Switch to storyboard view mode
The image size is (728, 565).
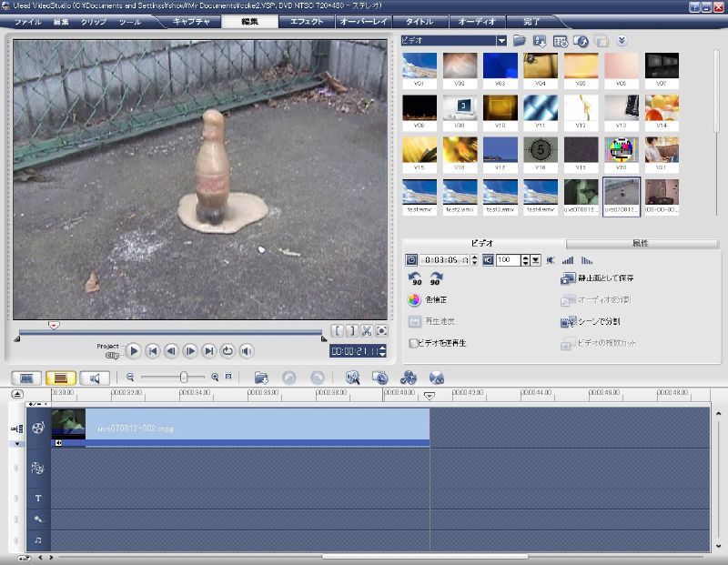(x=26, y=378)
